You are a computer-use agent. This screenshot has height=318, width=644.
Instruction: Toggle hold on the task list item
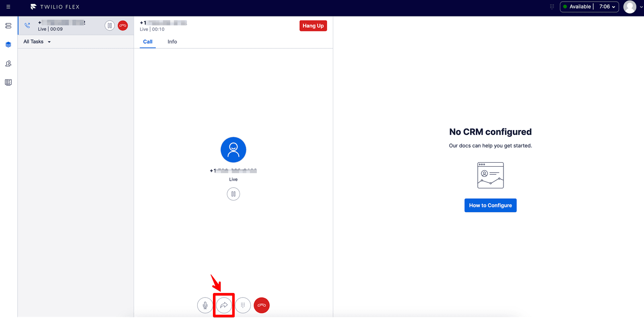[109, 26]
